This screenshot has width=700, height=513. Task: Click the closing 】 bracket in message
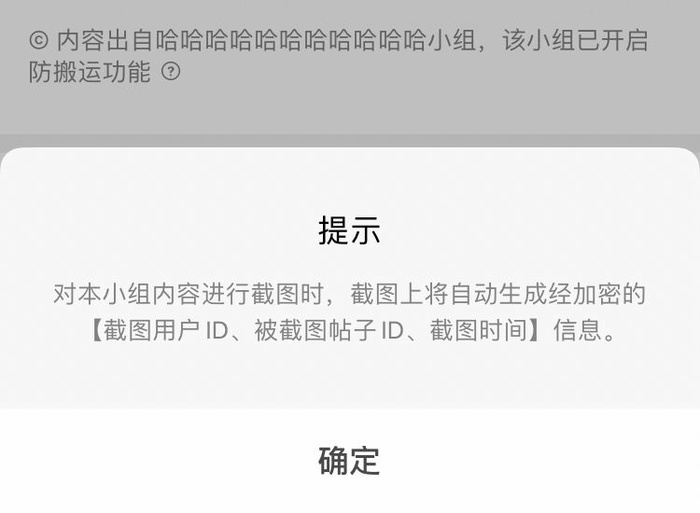click(539, 331)
